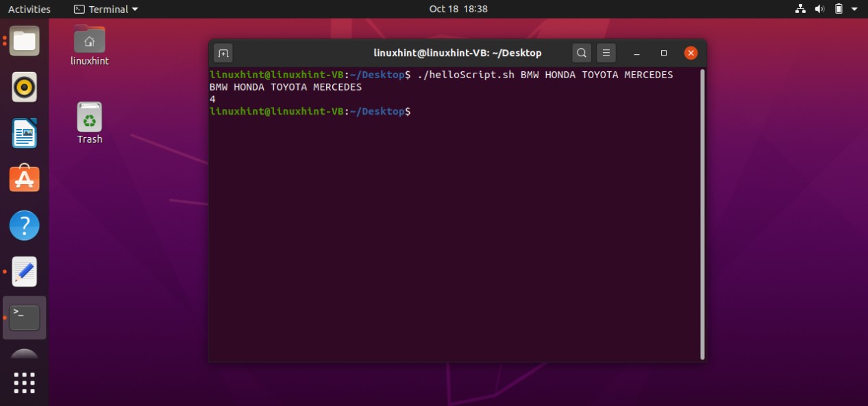Open a new terminal tab
Viewport: 868px width, 406px height.
[x=223, y=53]
